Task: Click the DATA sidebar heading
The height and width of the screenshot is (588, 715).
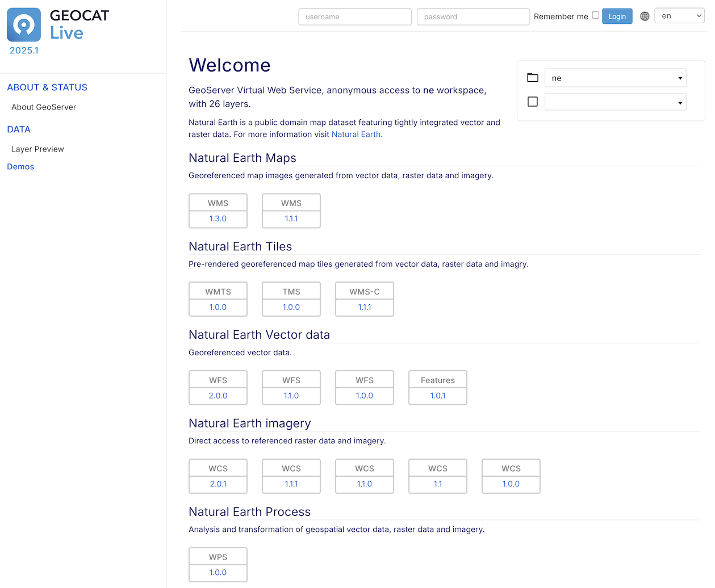Action: tap(19, 129)
